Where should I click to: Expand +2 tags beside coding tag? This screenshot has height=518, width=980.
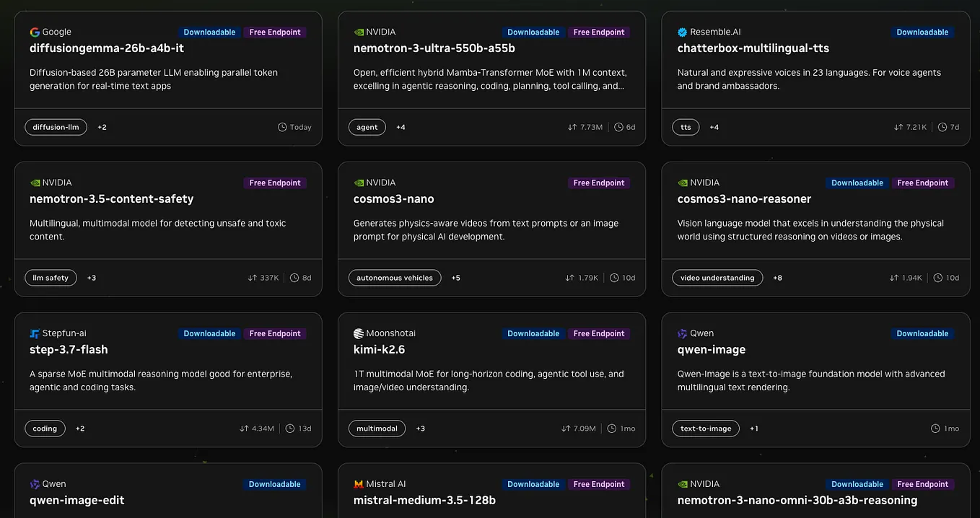[x=80, y=429]
